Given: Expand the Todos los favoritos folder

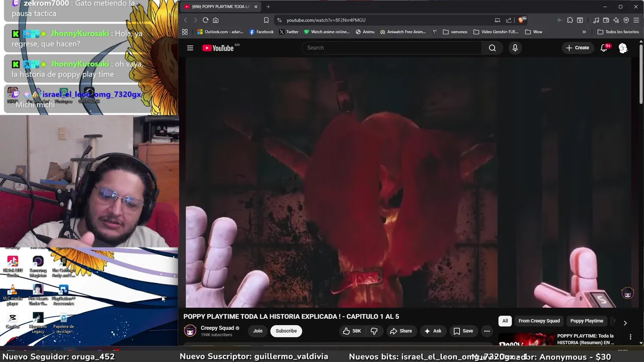Looking at the screenshot, I should point(618,32).
